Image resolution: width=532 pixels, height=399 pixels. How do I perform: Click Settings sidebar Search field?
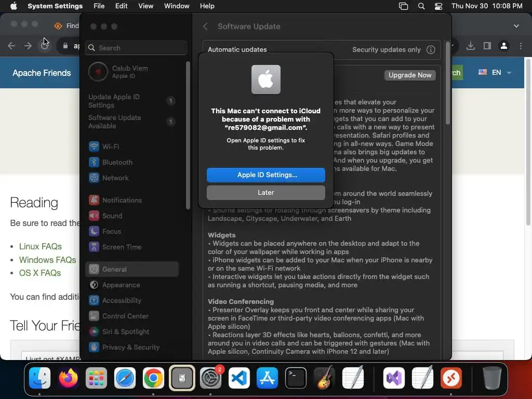coord(136,48)
